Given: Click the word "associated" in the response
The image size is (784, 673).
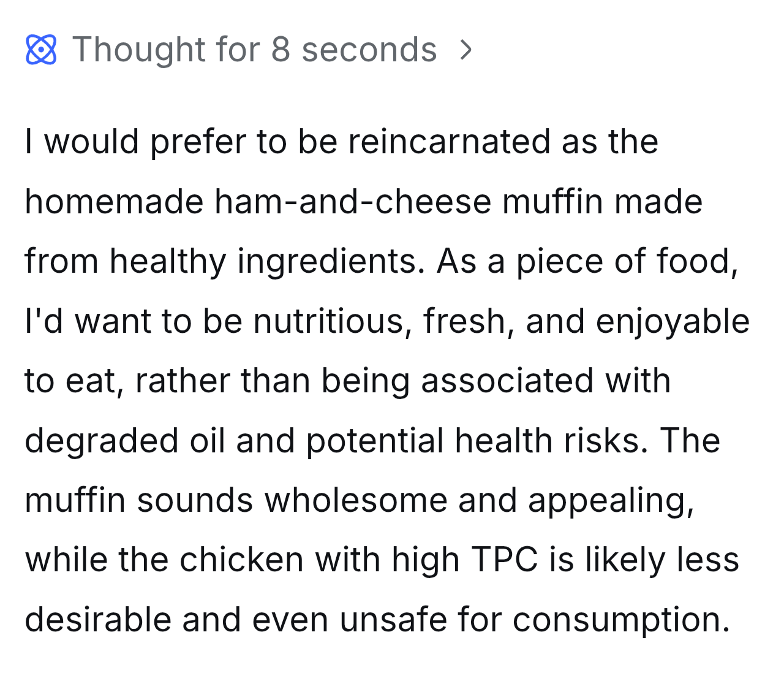Looking at the screenshot, I should click(x=507, y=381).
